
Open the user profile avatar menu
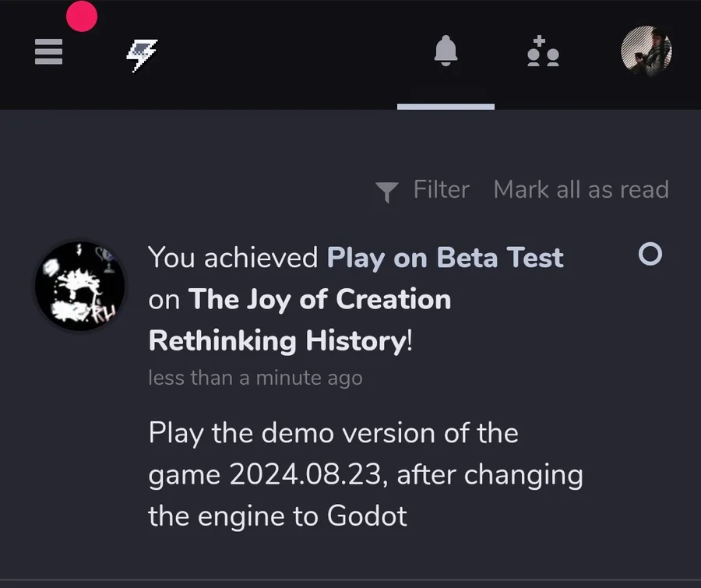pyautogui.click(x=646, y=51)
